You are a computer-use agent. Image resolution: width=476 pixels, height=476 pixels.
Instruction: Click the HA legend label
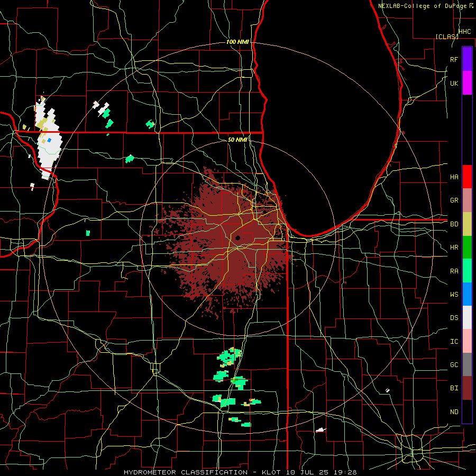tap(454, 177)
